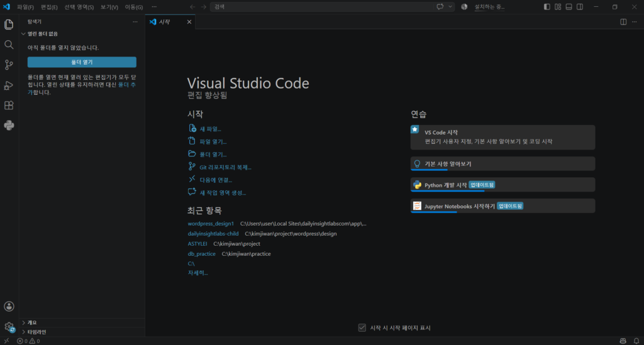Open the Manage gear settings icon
This screenshot has width=644, height=345.
(9, 327)
